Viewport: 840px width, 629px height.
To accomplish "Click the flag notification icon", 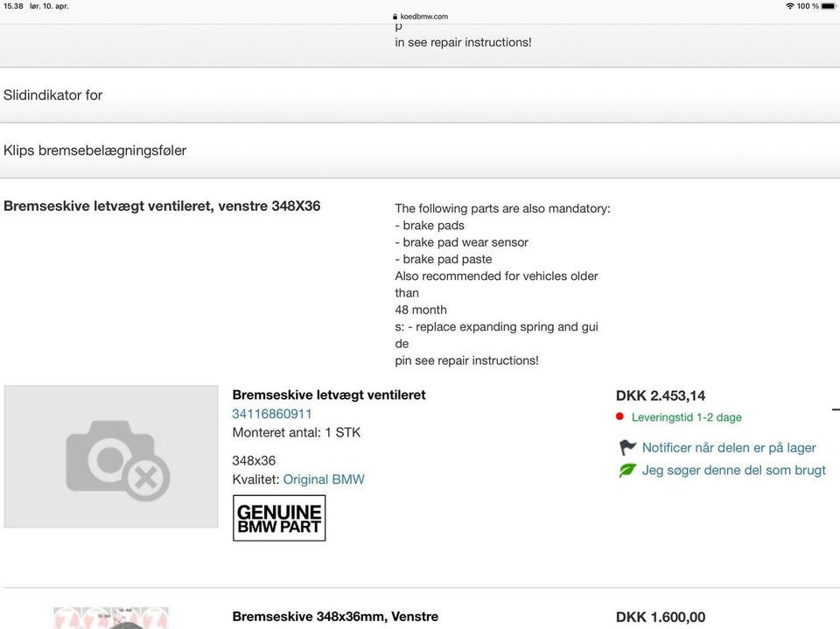I will 627,448.
